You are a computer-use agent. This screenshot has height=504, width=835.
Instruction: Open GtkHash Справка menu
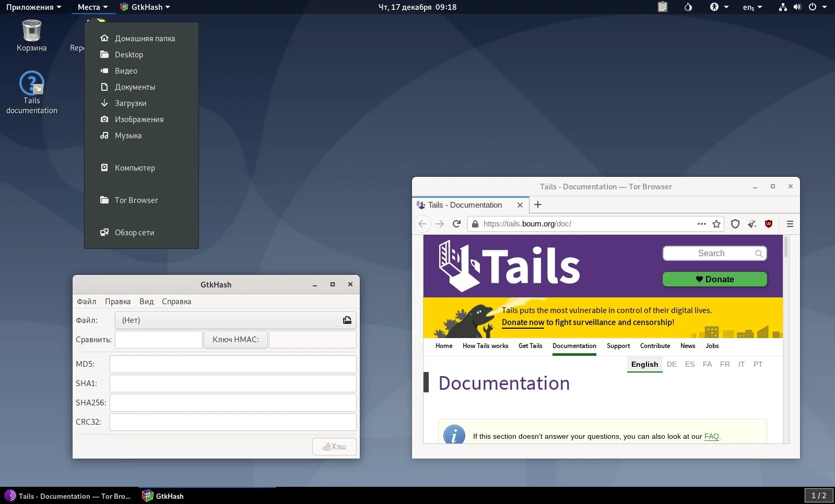(177, 301)
